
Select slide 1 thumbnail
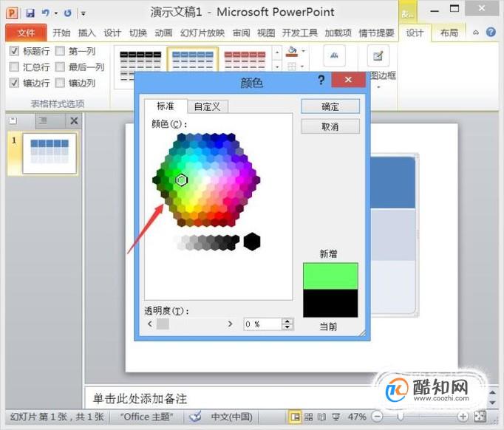pyautogui.click(x=50, y=154)
